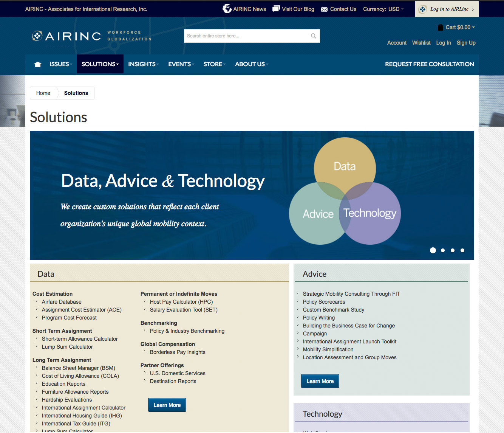504x433 pixels.
Task: Open Furniture Allowance Reports
Action: click(75, 392)
